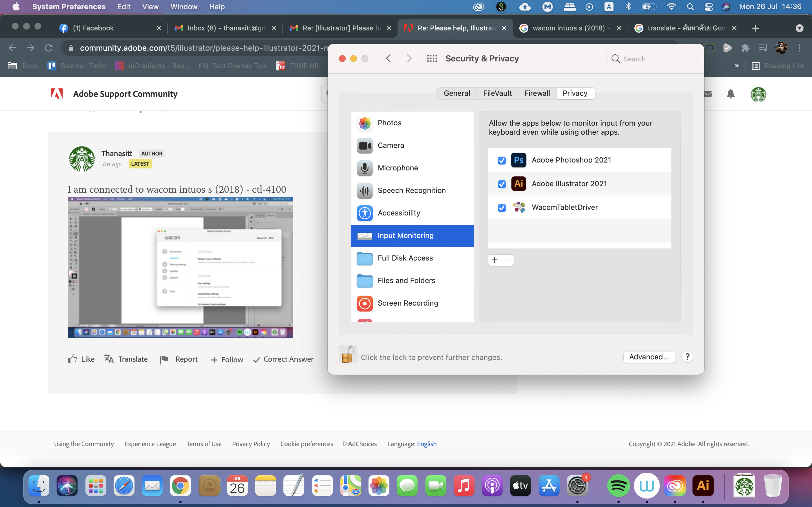Open the tab search dropdown arrow
The width and height of the screenshot is (812, 507).
pyautogui.click(x=800, y=28)
